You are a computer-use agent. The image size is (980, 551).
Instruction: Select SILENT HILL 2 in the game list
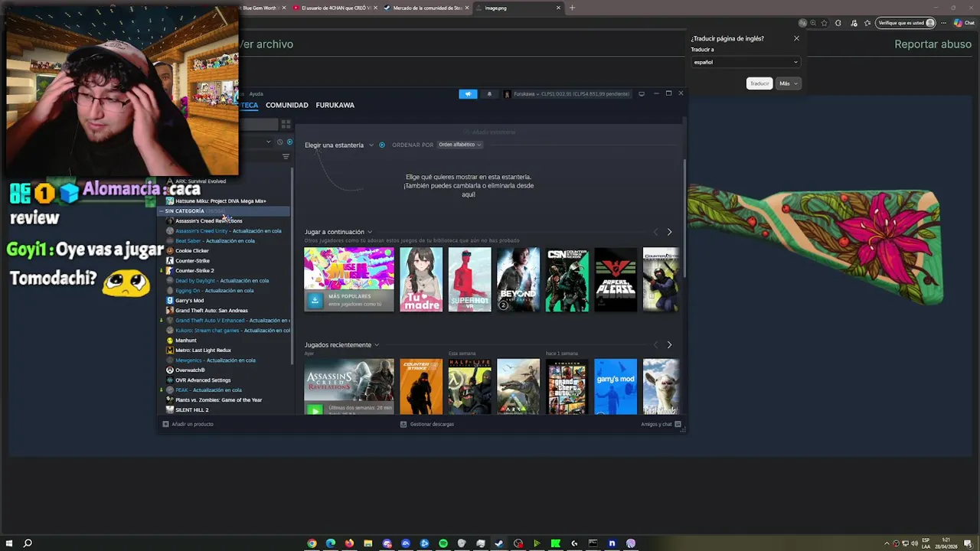[x=191, y=409]
